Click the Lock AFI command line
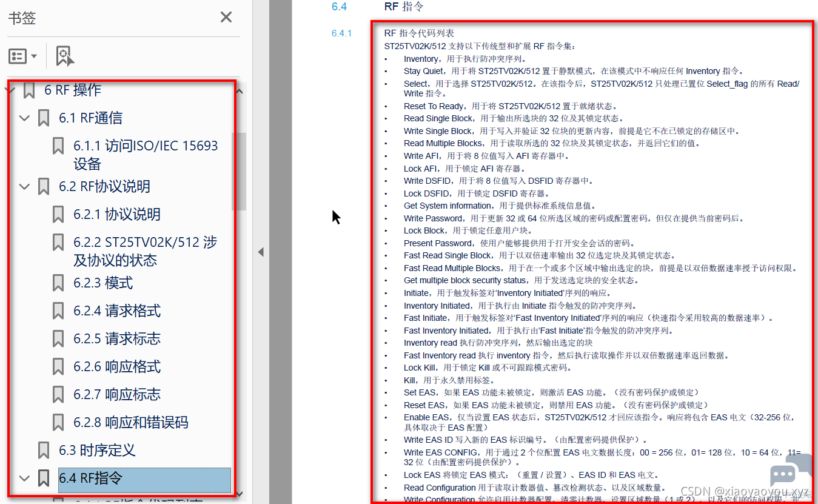Viewport: 818px width, 504px height. [464, 169]
